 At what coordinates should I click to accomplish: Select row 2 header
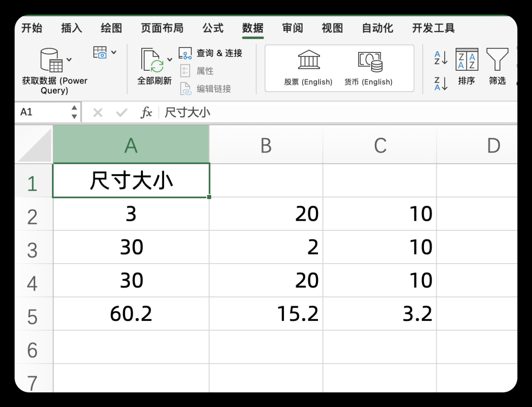pos(34,214)
